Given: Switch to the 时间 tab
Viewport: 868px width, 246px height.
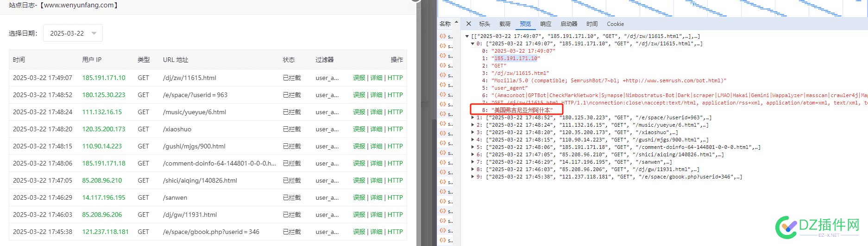Looking at the screenshot, I should tap(592, 24).
